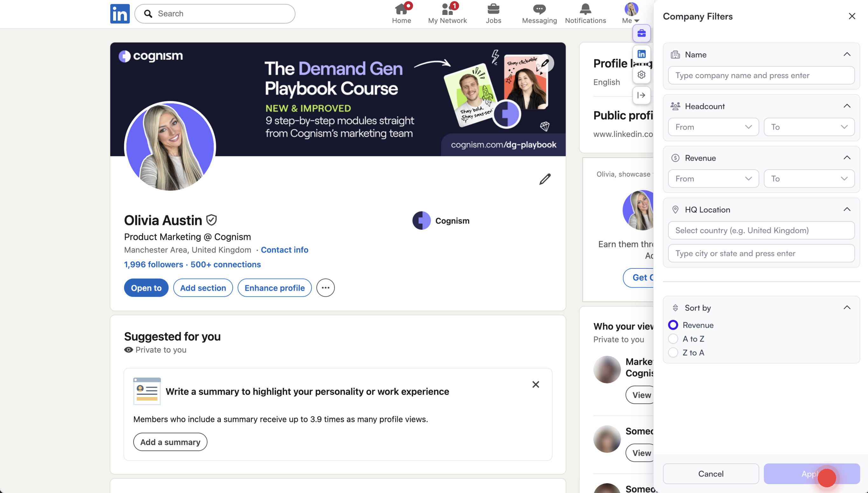Select the Z to A sort option
868x493 pixels.
tap(673, 353)
